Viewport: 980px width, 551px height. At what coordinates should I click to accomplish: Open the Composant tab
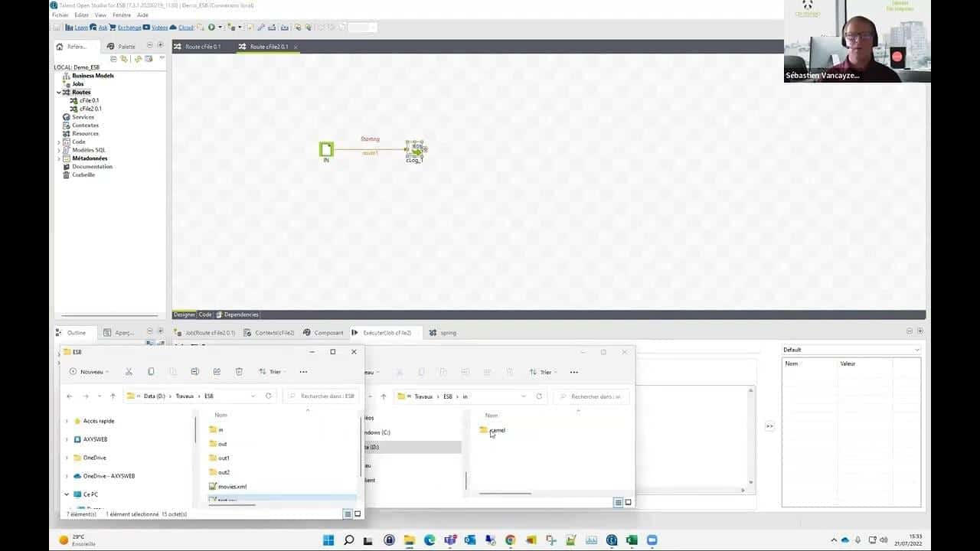[324, 333]
